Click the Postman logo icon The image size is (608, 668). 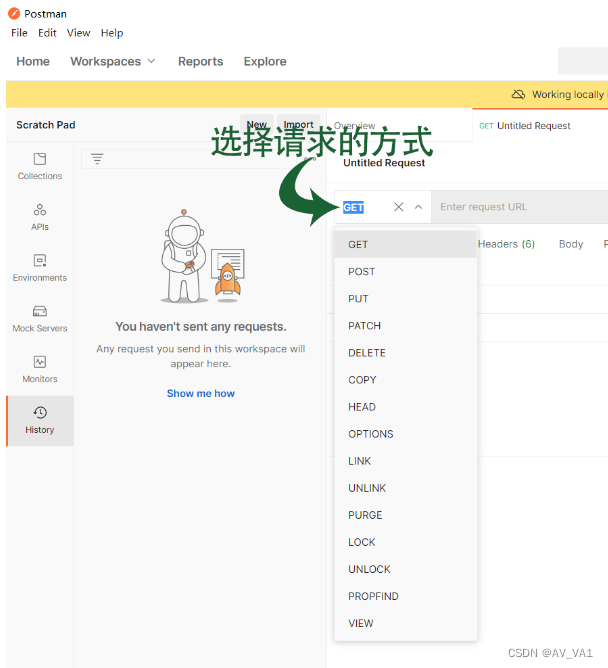pos(14,14)
